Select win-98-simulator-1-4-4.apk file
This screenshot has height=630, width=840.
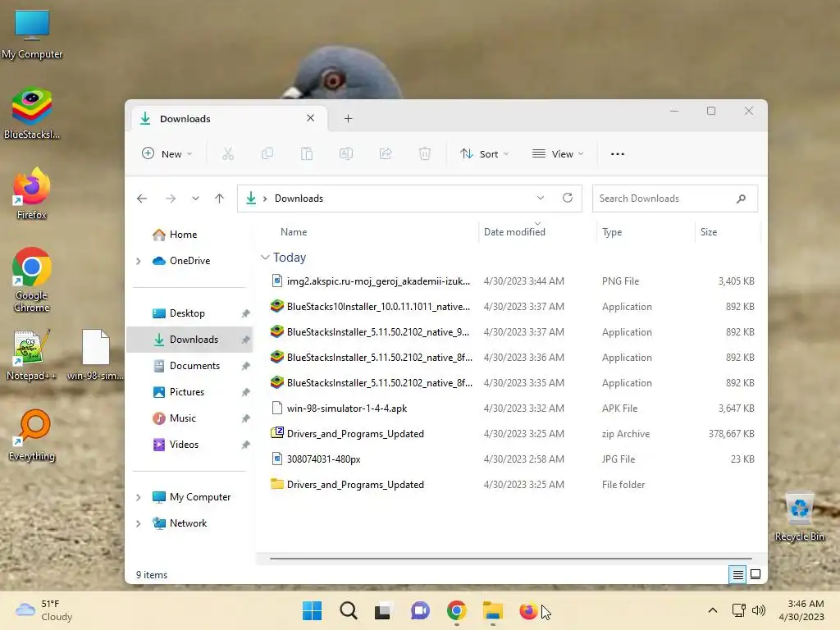pos(512,409)
